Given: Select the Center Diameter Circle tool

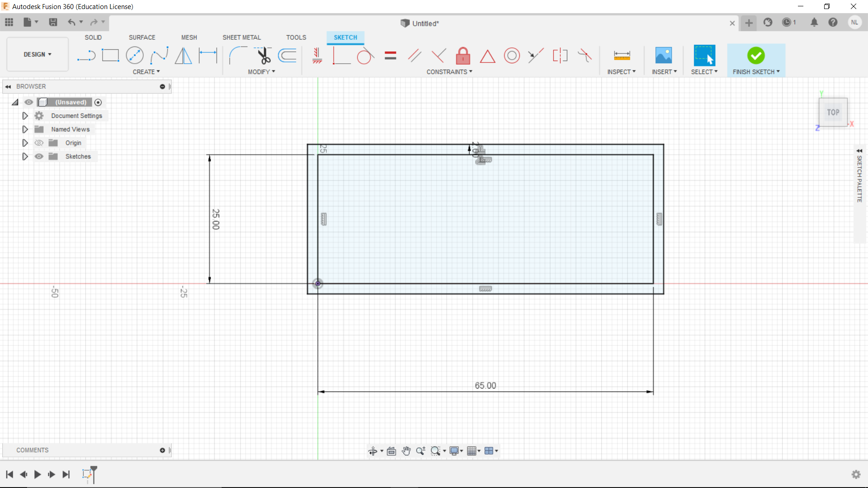Looking at the screenshot, I should (135, 56).
